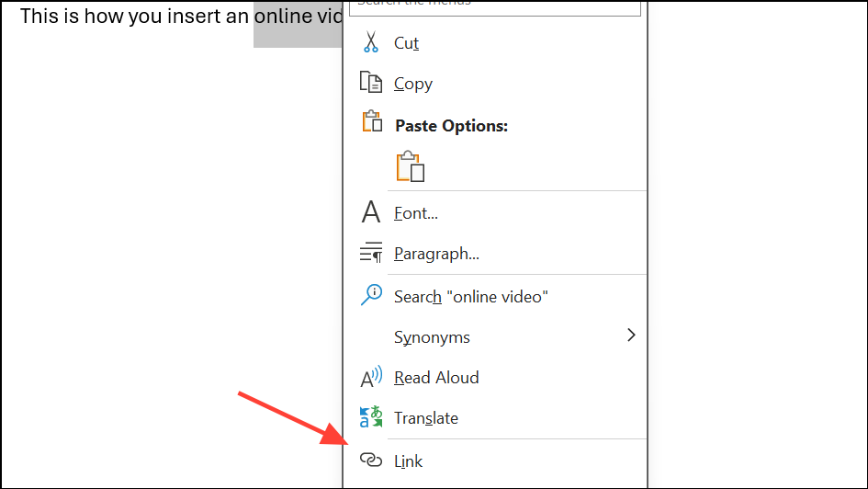Click the chain Link icon

371,460
